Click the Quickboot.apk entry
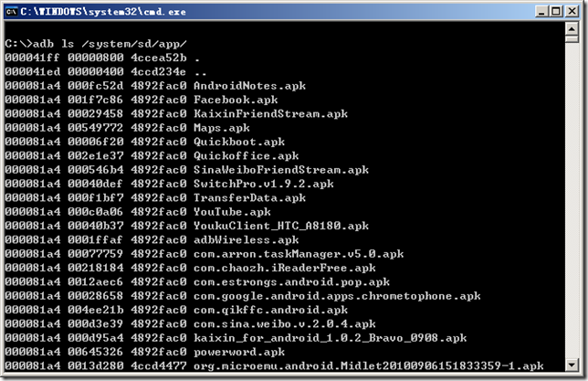 tap(239, 142)
